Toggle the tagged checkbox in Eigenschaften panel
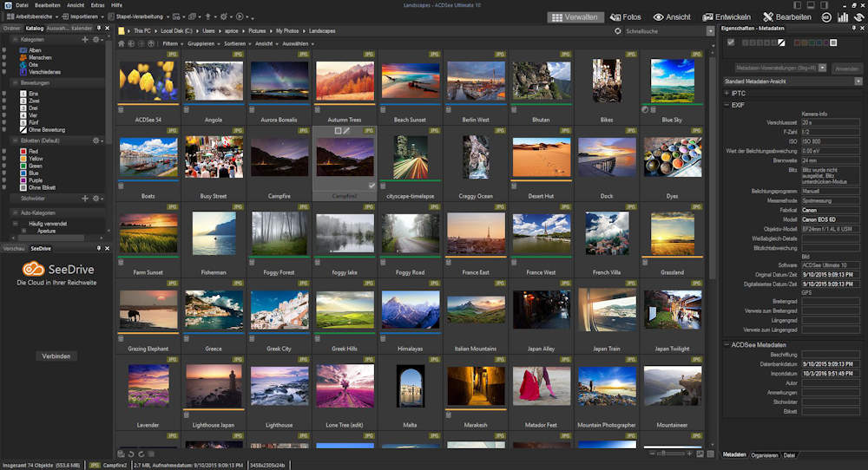The image size is (868, 470). (731, 42)
